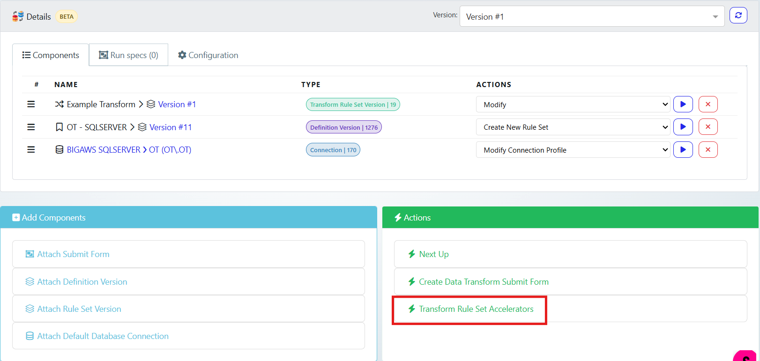This screenshot has width=760, height=361.
Task: Click Attach Submit Form
Action: click(x=189, y=254)
